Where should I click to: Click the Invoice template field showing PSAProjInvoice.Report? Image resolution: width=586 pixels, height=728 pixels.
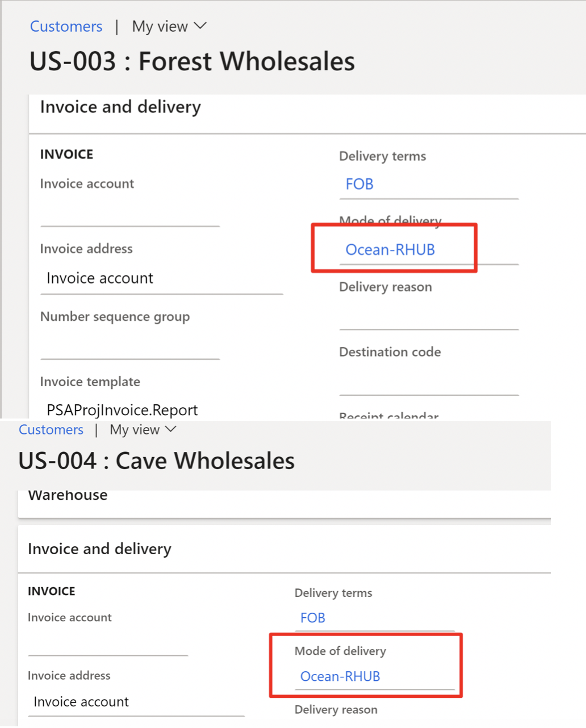122,409
